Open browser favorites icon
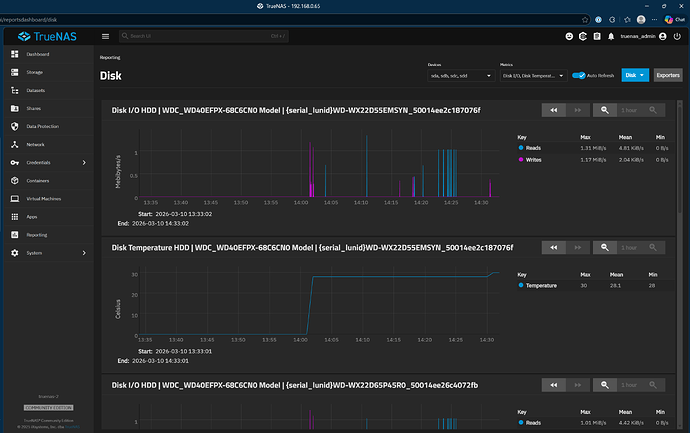 pos(627,19)
